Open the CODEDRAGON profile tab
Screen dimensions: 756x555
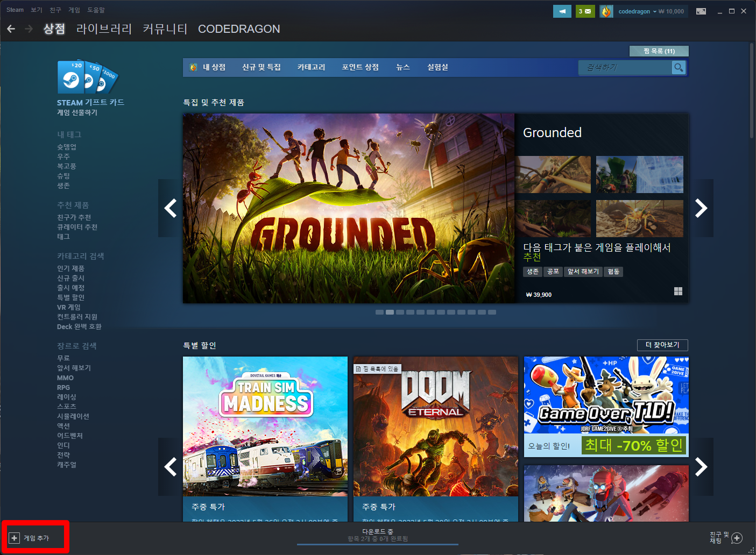pos(239,29)
